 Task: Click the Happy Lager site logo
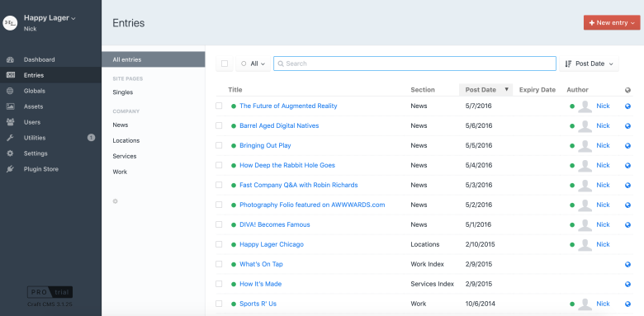click(x=10, y=23)
